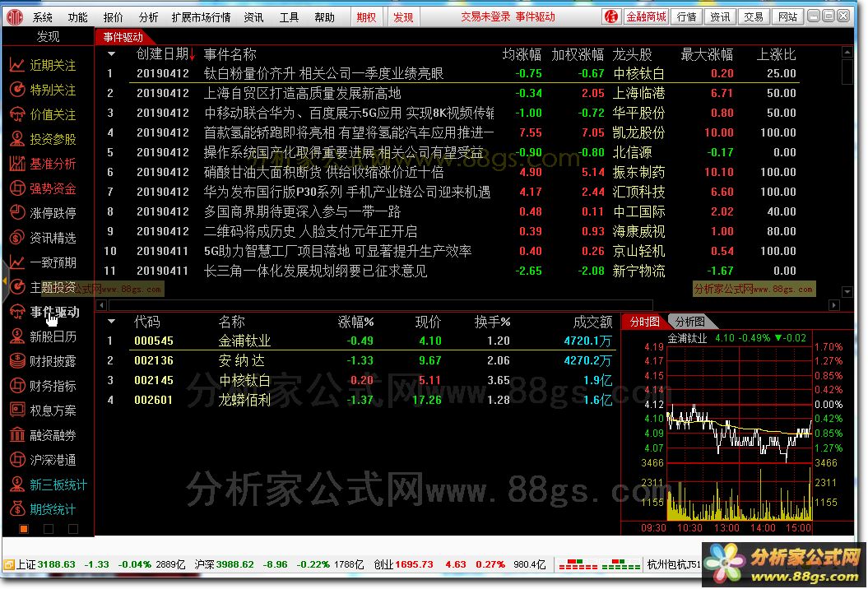The image size is (868, 589).
Task: Open event list dropdown arrow beside 创建日期
Action: click(111, 54)
